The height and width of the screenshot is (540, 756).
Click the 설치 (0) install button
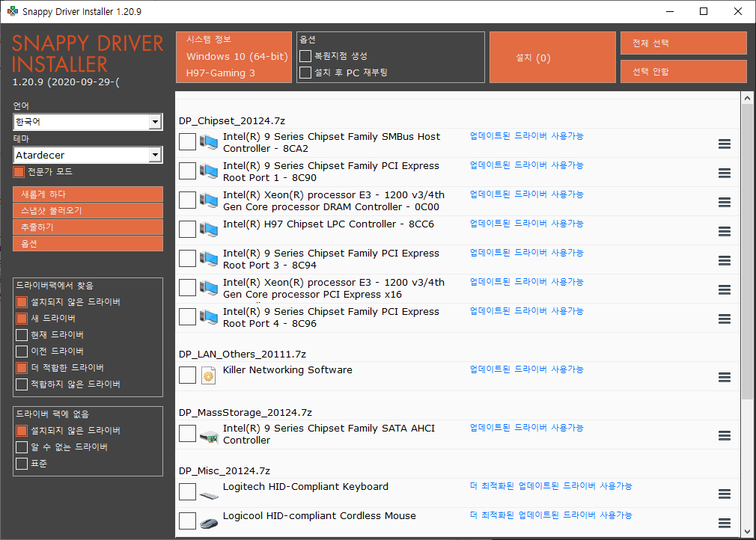coord(552,58)
